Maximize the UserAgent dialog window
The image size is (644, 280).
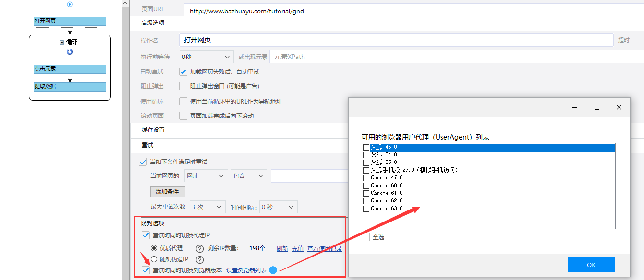pos(597,107)
